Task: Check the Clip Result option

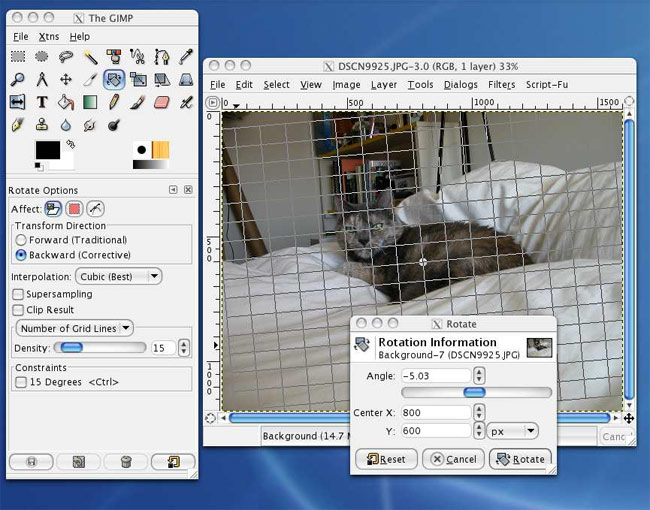Action: point(19,310)
